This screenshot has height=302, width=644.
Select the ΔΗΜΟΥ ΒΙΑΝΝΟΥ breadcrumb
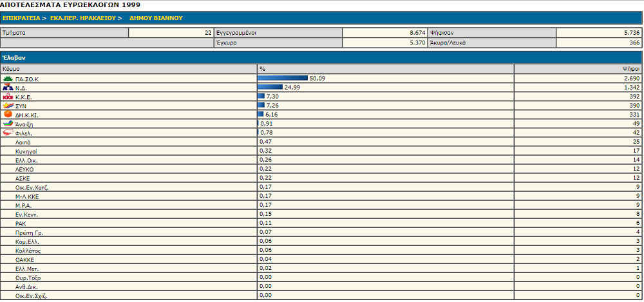point(151,18)
